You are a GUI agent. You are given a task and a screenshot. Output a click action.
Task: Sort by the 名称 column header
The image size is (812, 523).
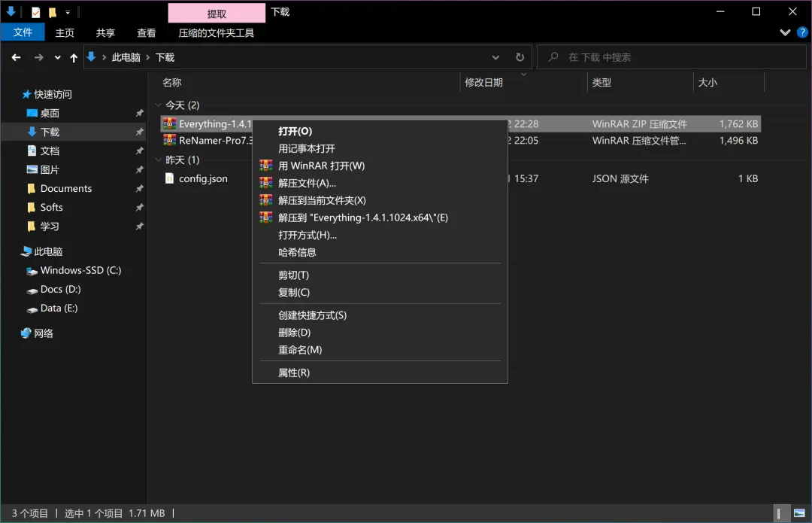click(309, 83)
